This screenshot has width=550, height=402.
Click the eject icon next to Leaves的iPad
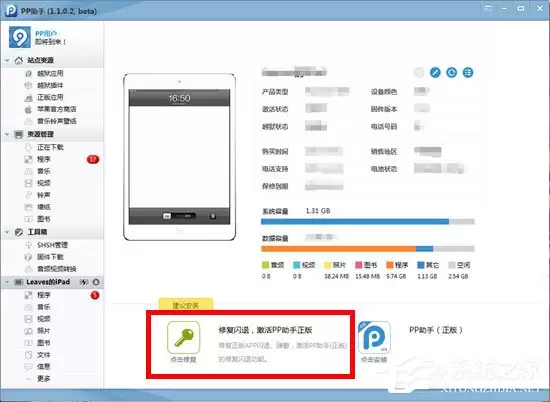tap(96, 282)
